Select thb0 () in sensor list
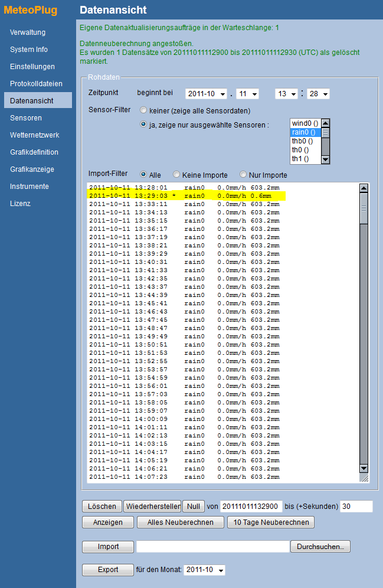Image resolution: width=383 pixels, height=588 pixels. click(306, 141)
